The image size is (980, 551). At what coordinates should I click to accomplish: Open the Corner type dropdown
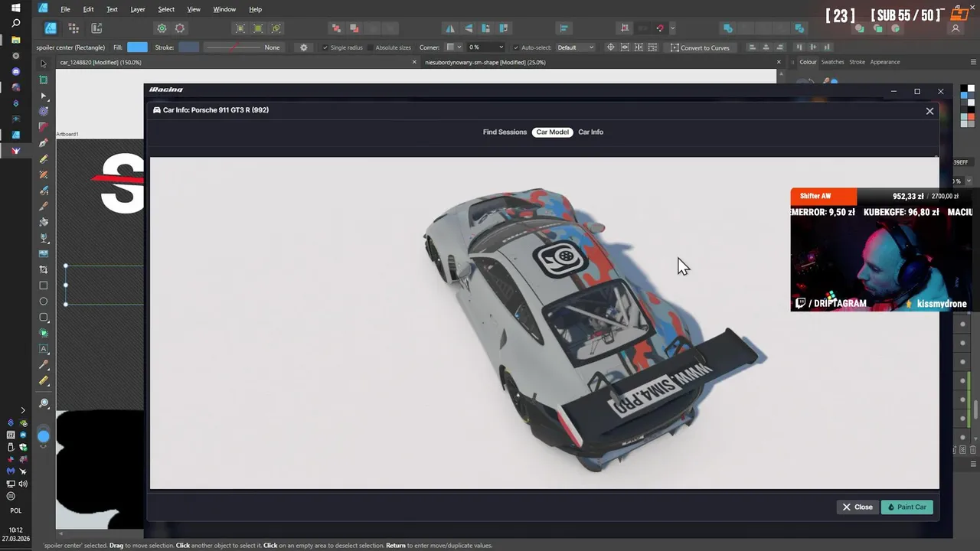[454, 47]
